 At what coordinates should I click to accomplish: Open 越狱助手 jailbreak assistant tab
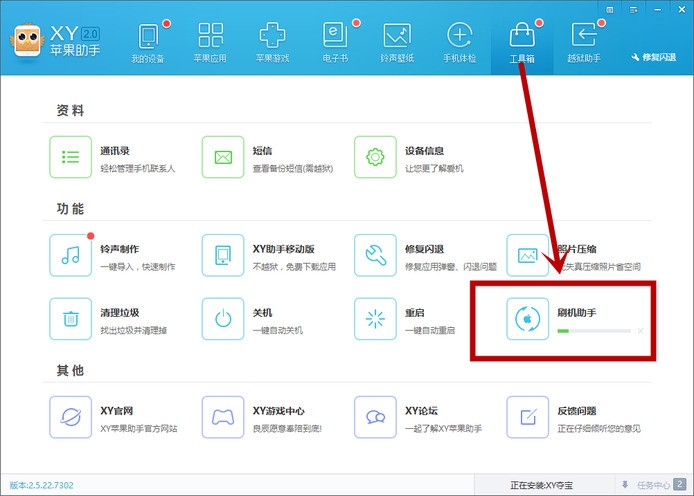pos(584,43)
